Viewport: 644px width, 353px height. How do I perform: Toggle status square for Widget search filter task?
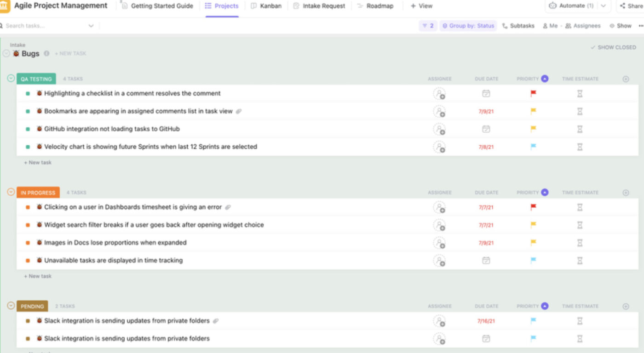28,225
